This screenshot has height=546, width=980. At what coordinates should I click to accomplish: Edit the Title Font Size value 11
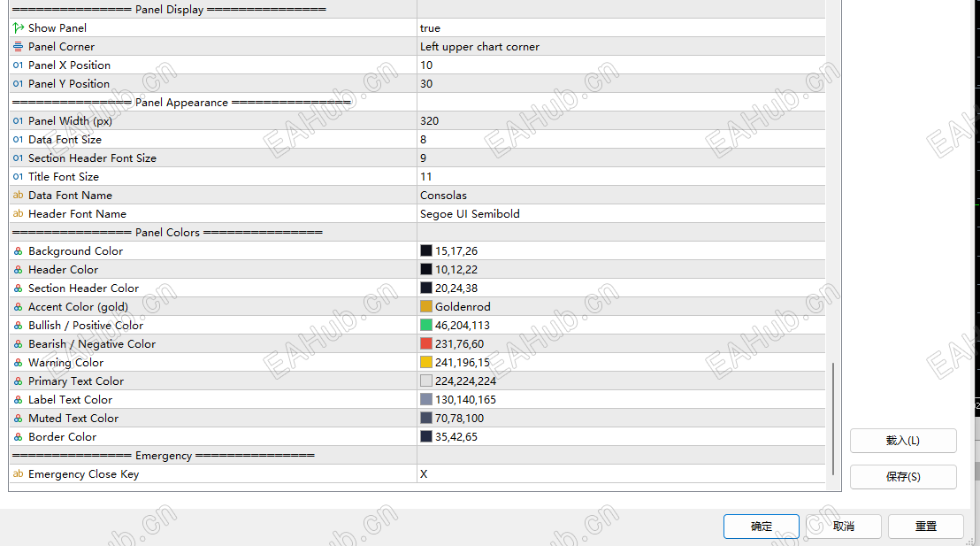[x=621, y=176]
